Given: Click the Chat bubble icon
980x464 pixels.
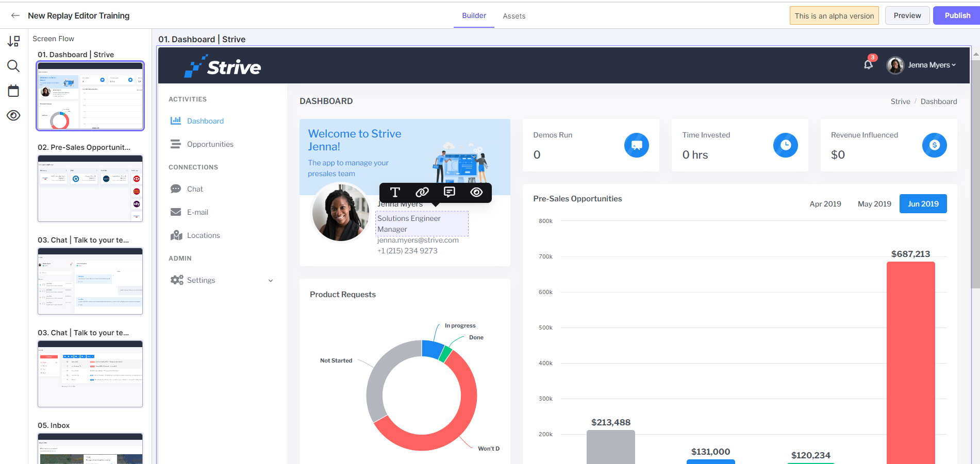Looking at the screenshot, I should click(x=176, y=189).
